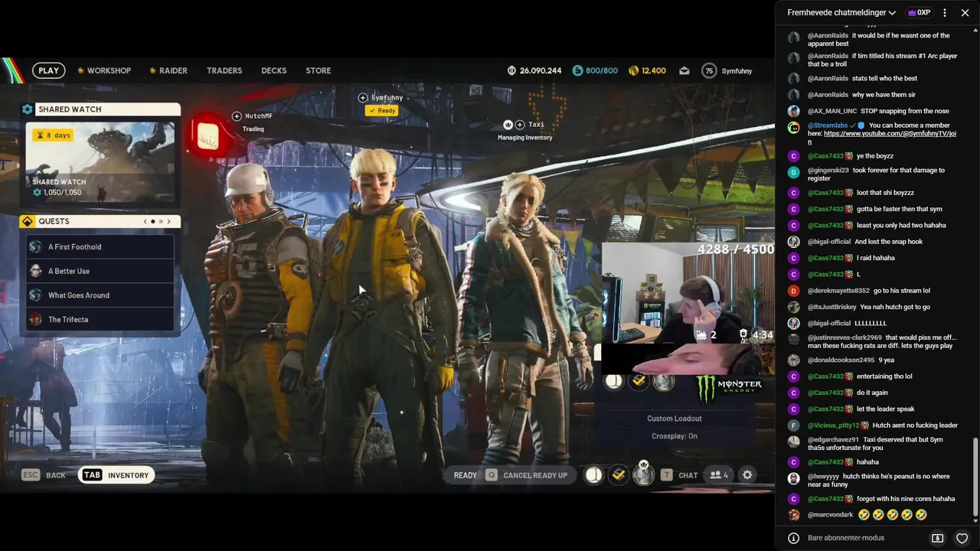This screenshot has width=980, height=551.
Task: Go to the TRADERS tab
Action: (224, 70)
